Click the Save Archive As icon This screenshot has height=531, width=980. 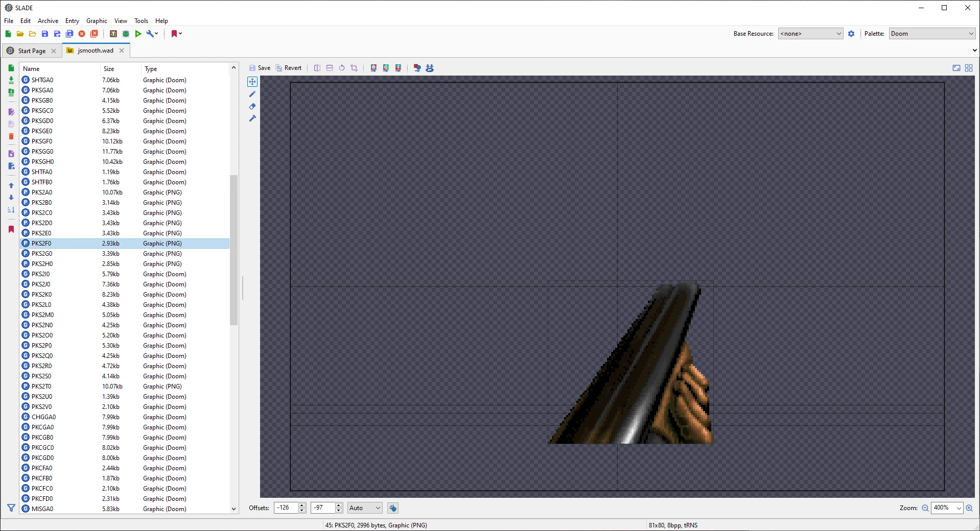point(57,34)
